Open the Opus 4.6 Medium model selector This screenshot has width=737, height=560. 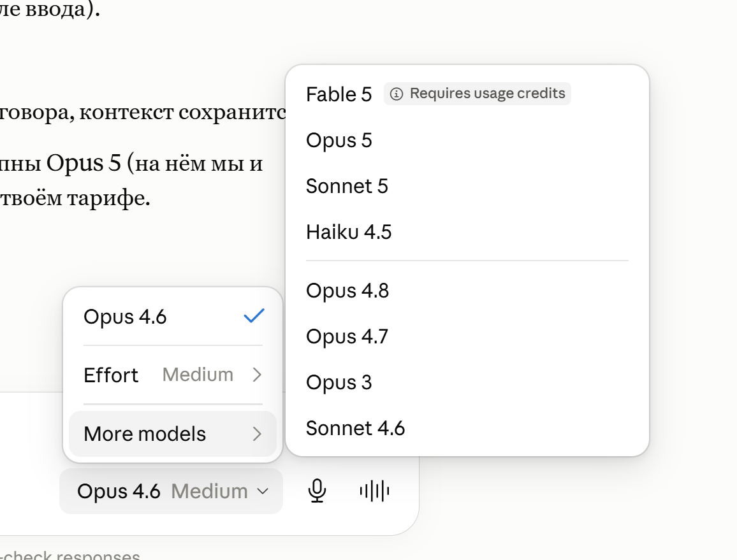[171, 491]
